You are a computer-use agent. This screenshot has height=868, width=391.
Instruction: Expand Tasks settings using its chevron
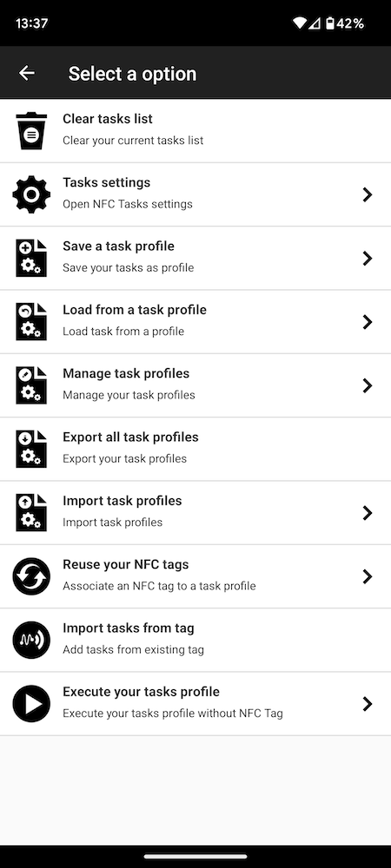coord(368,194)
